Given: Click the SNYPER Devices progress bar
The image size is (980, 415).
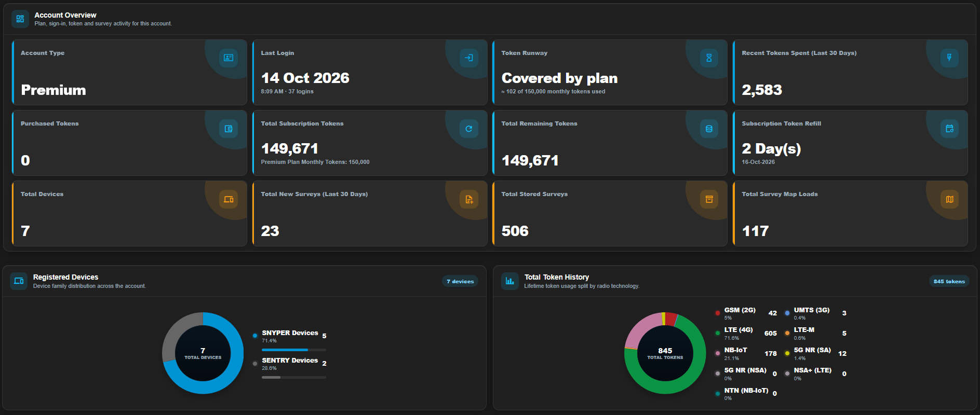Looking at the screenshot, I should click(294, 350).
